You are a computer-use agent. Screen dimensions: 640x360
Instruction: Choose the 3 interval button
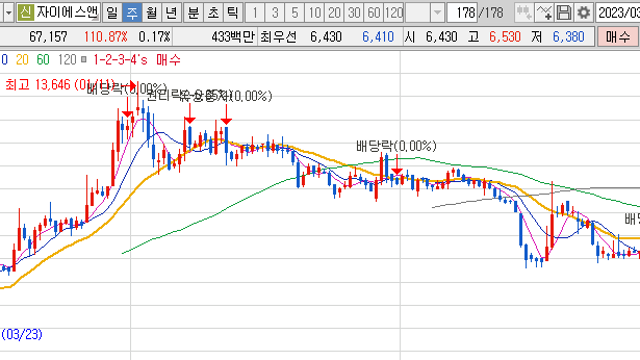(x=275, y=13)
